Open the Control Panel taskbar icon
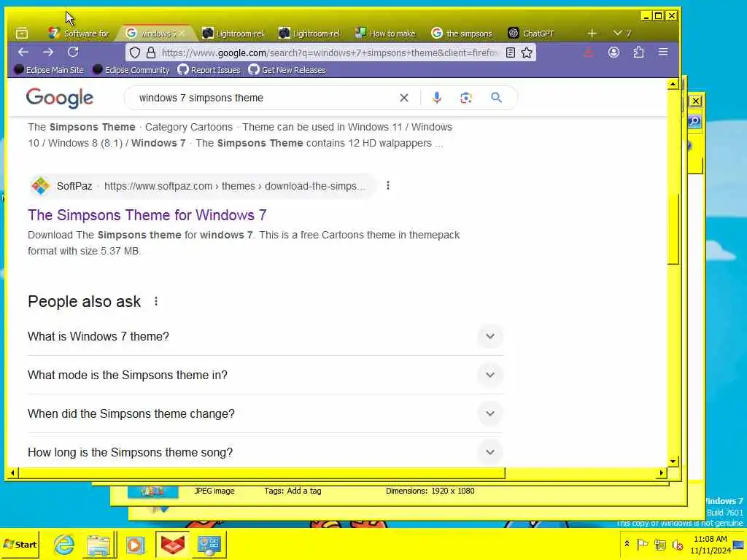Screen dimensions: 747x560 (209, 544)
